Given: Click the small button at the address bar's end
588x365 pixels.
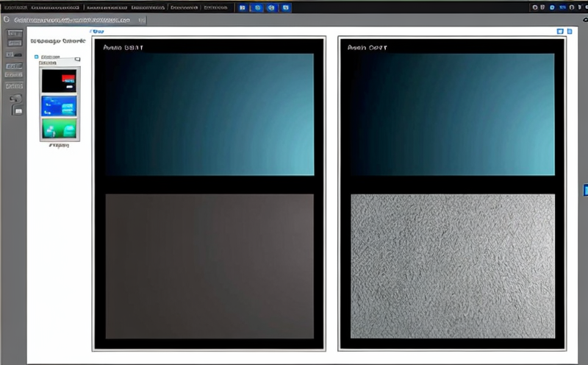Looking at the screenshot, I should click(142, 21).
